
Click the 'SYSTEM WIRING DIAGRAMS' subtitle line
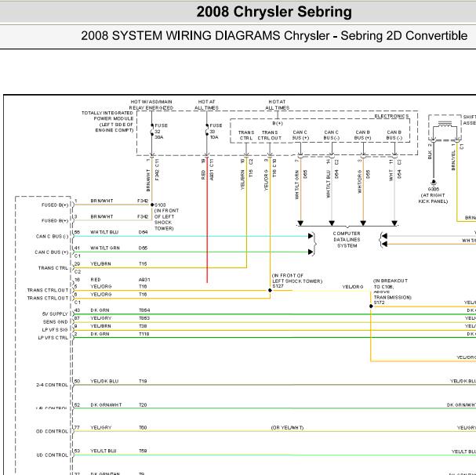274,36
